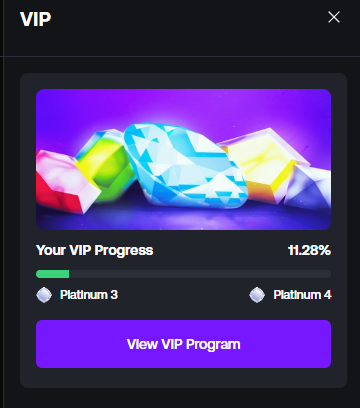Select the 11.28% progress percentage
The width and height of the screenshot is (360, 408).
tap(309, 250)
